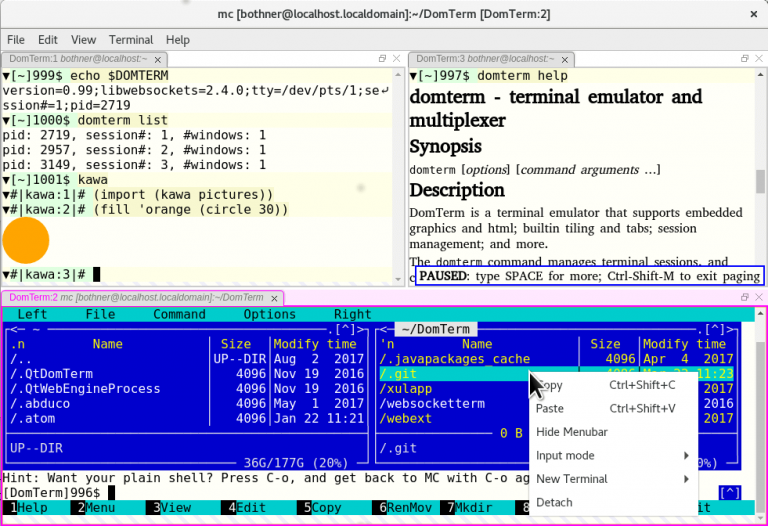Maximize the DomTerm:1 pane
The image size is (768, 526).
382,59
